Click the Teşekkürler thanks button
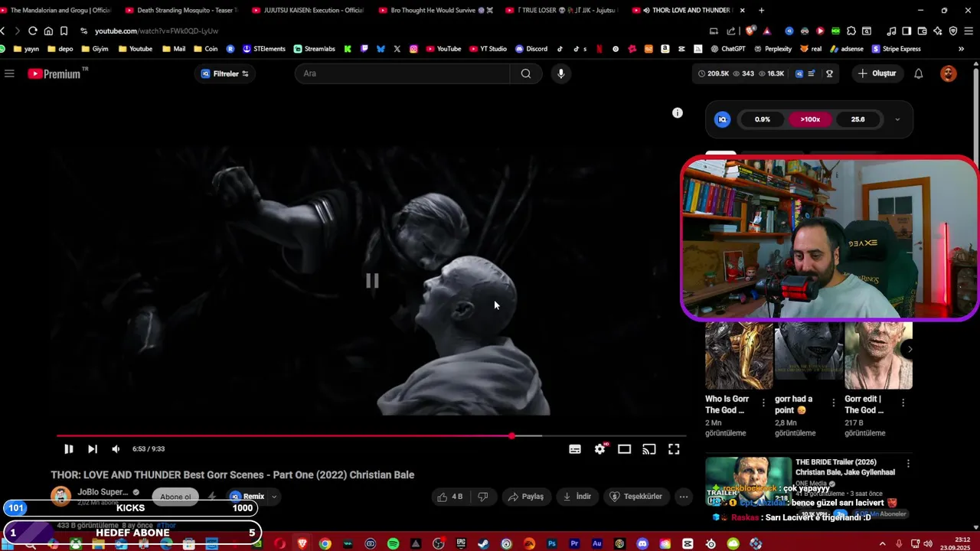Viewport: 980px width, 551px height. pos(636,497)
